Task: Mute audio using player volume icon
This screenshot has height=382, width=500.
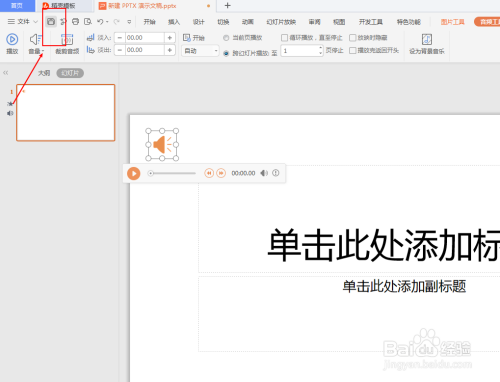Action: tap(264, 173)
